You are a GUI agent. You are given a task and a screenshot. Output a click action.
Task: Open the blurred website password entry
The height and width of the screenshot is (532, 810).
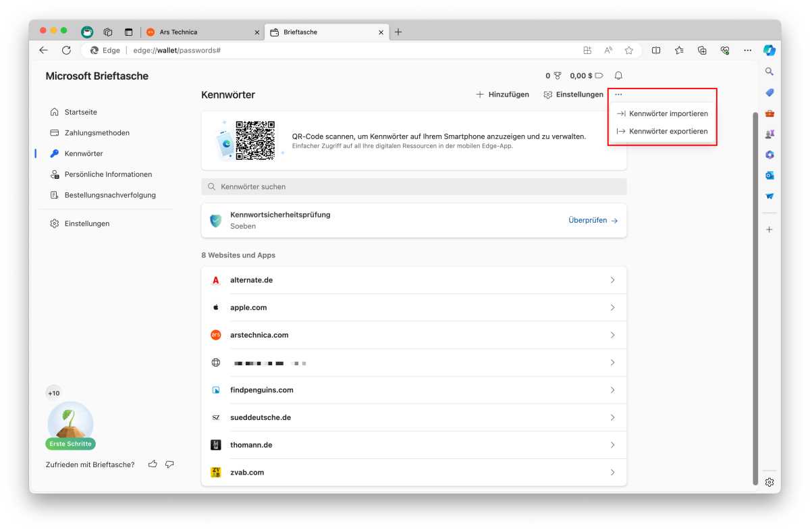coord(414,363)
